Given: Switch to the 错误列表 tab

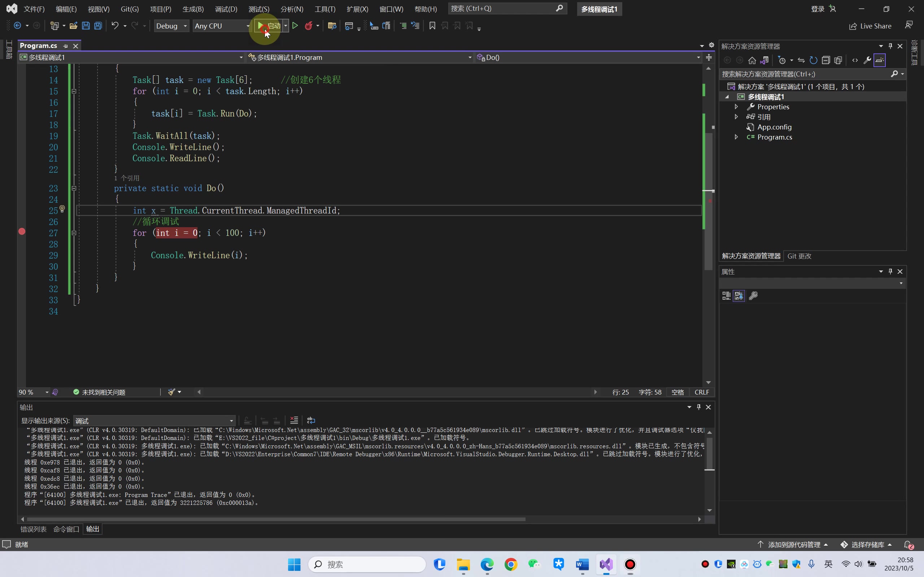Looking at the screenshot, I should (33, 529).
